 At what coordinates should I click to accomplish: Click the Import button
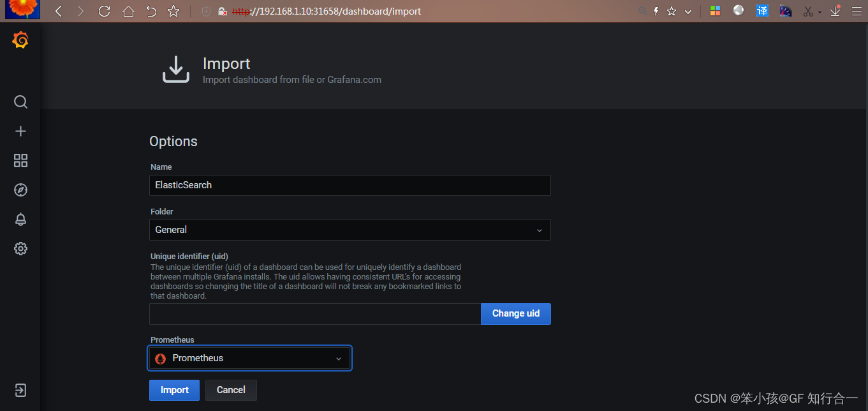click(x=174, y=390)
